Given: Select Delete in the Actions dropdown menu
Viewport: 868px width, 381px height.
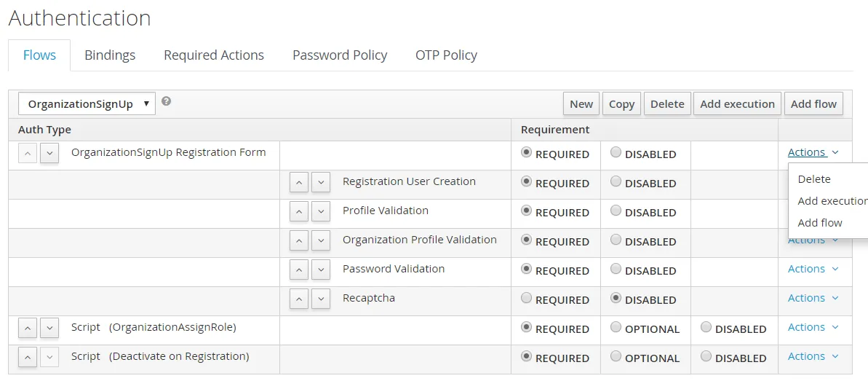Looking at the screenshot, I should coord(814,179).
